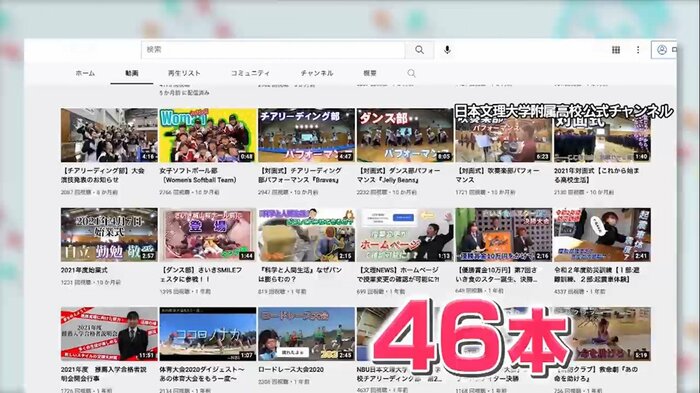
Task: Click the account sign-in avatar icon
Action: click(662, 50)
